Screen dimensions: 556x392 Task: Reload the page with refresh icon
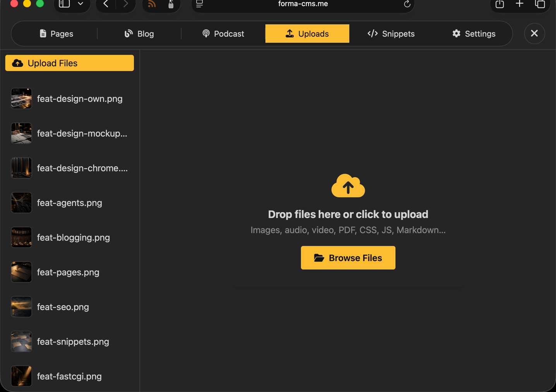407,4
